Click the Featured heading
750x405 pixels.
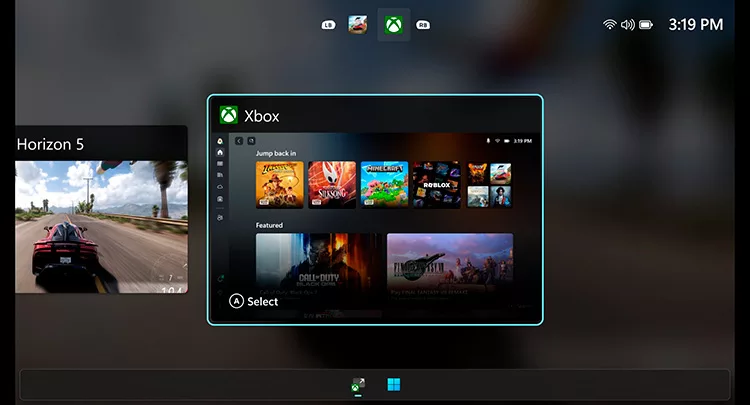[x=269, y=225]
